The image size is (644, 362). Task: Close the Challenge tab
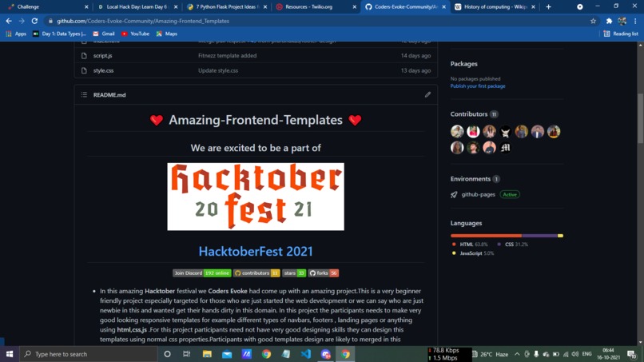pyautogui.click(x=86, y=7)
